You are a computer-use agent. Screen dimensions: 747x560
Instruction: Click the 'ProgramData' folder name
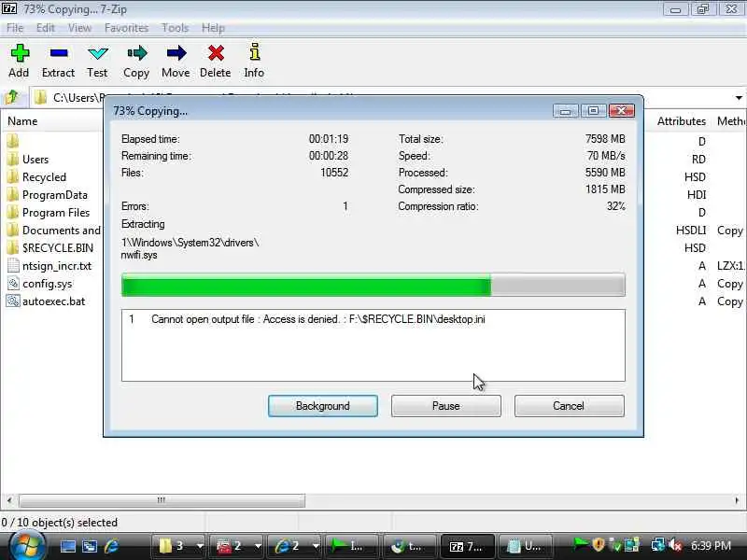pyautogui.click(x=55, y=195)
